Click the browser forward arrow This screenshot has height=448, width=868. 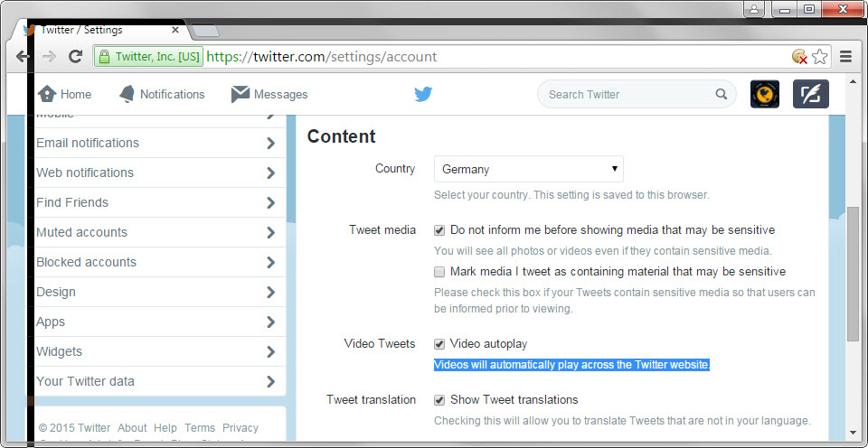click(x=49, y=56)
